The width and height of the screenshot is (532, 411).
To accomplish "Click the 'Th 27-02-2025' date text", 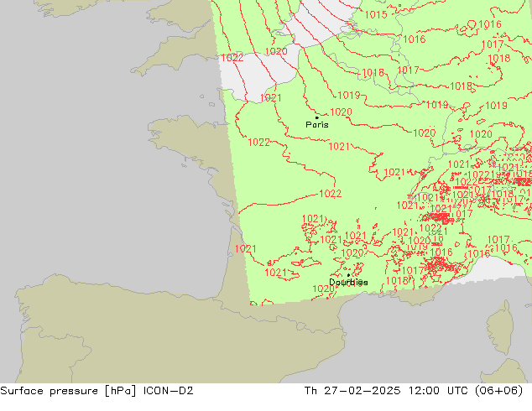I will pyautogui.click(x=352, y=391).
